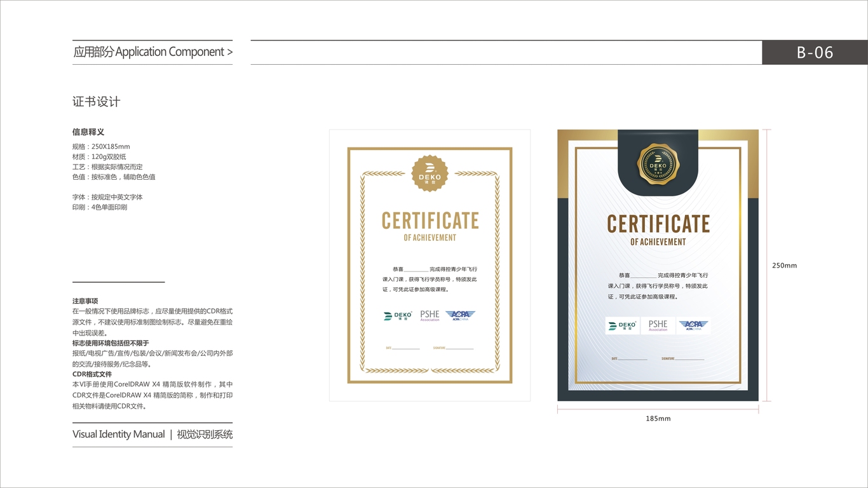Select the CDR格式文件 heading
Screen dimensions: 868x488
[x=92, y=375]
